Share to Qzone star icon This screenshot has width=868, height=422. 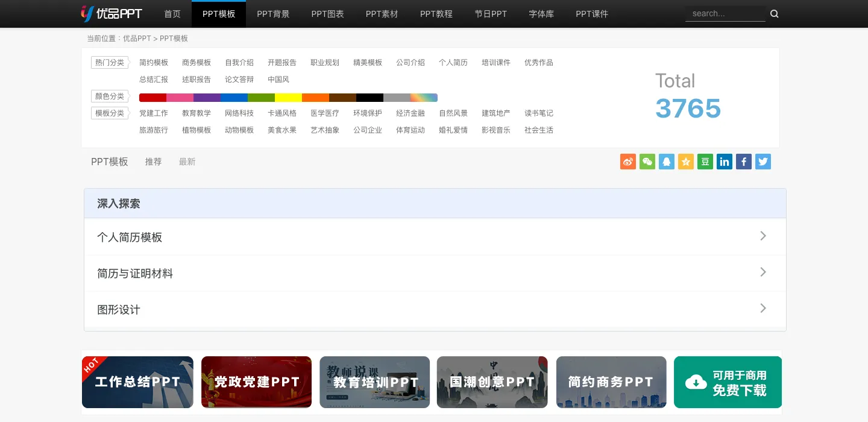[x=686, y=162]
